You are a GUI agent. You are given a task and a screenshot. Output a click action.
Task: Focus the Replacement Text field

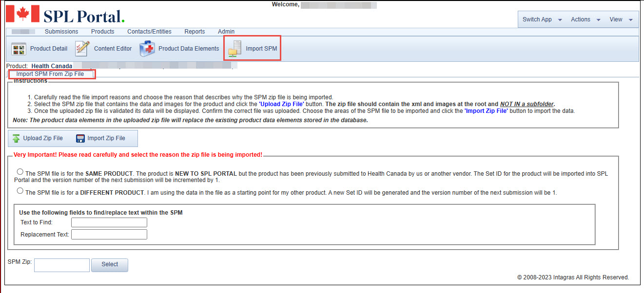tap(109, 235)
